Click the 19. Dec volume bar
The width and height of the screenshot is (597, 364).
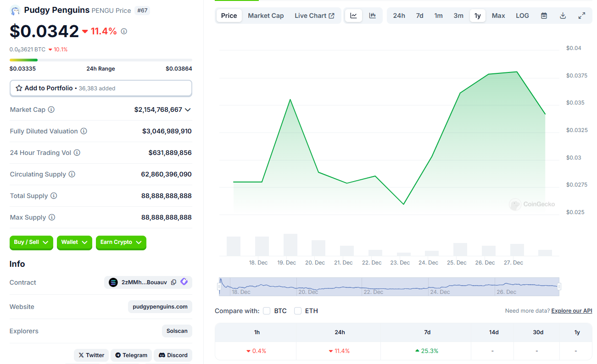tap(290, 245)
